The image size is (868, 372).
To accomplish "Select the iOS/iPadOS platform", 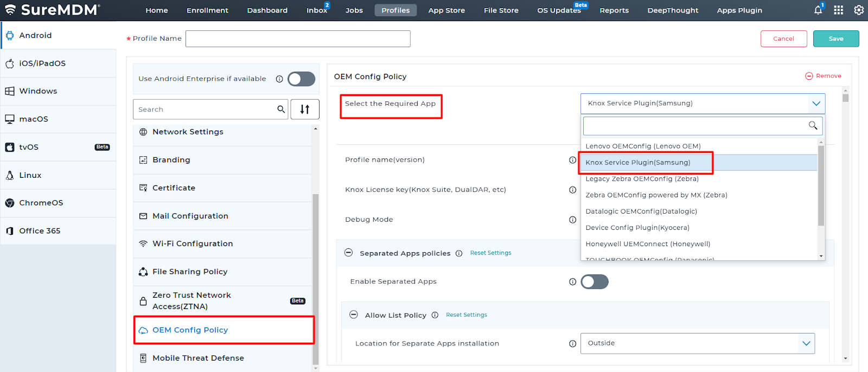I will [x=58, y=63].
